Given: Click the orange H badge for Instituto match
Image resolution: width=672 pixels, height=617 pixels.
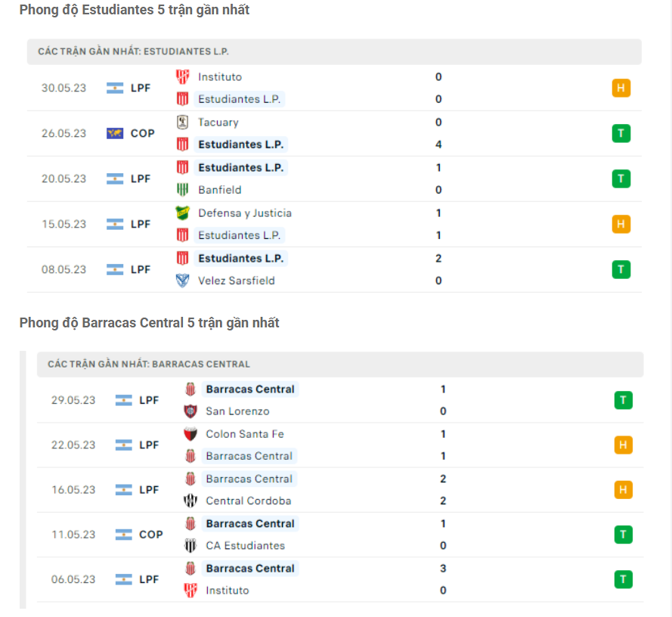Looking at the screenshot, I should coord(621,88).
